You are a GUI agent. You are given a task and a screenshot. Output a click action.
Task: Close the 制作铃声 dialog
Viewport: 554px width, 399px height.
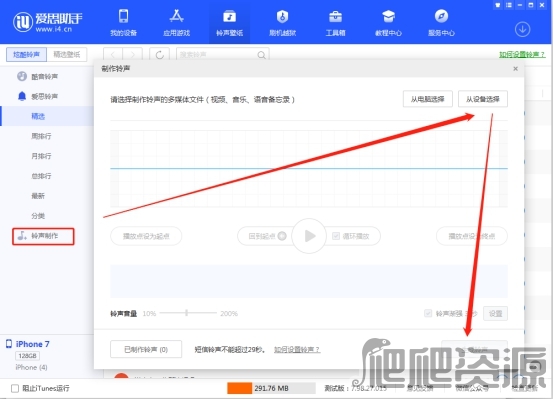coord(515,69)
